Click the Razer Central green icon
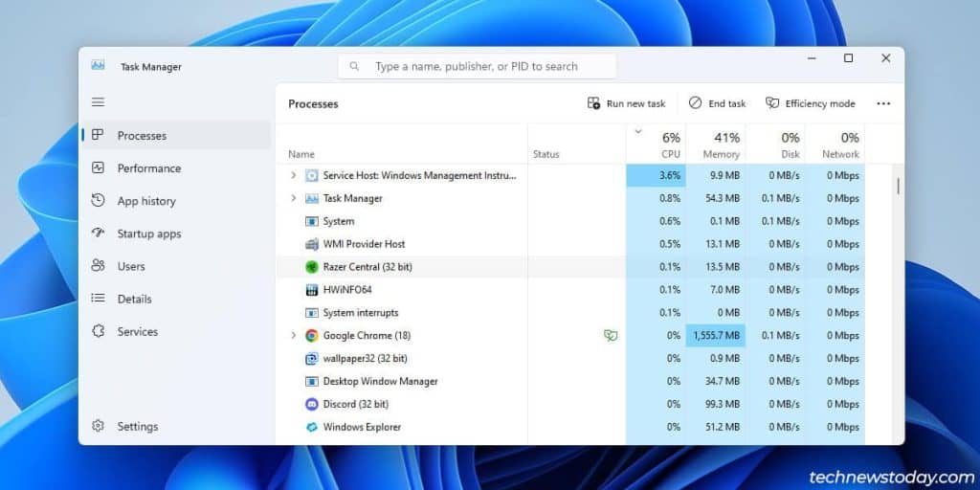Viewport: 980px width, 490px height. pos(311,267)
